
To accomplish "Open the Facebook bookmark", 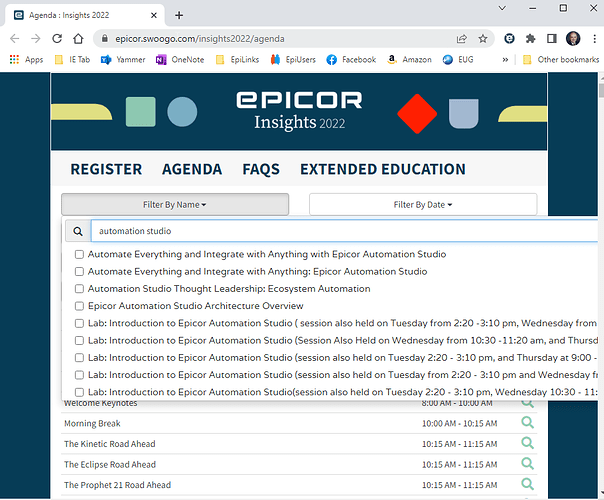I will click(351, 60).
